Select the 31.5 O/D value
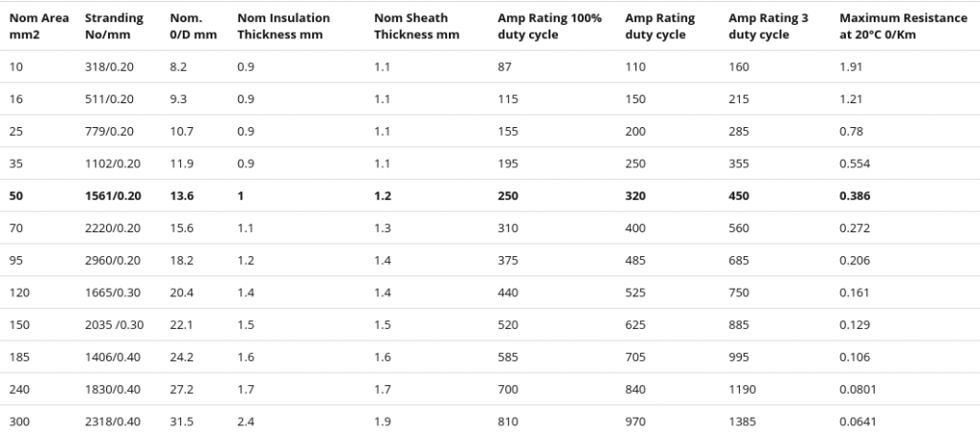Viewport: 980px width, 434px height. [x=181, y=422]
